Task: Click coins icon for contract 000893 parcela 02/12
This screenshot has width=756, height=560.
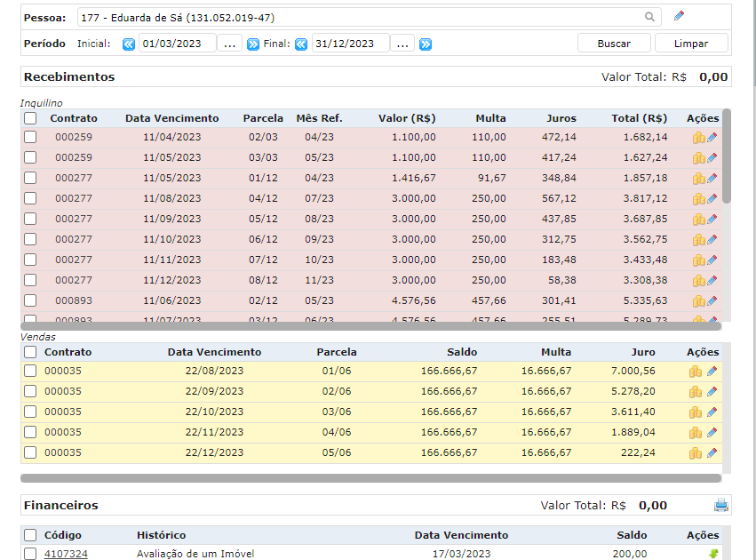Action: pyautogui.click(x=698, y=301)
